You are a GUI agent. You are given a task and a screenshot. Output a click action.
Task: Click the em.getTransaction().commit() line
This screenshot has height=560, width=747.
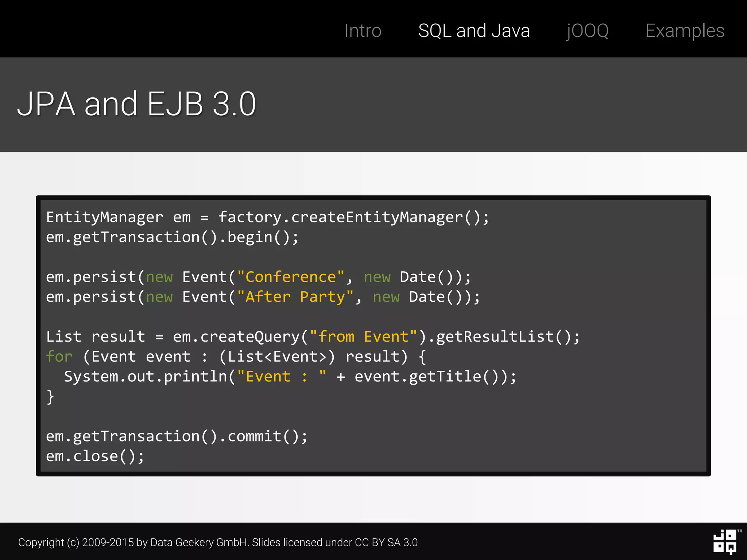click(x=177, y=436)
